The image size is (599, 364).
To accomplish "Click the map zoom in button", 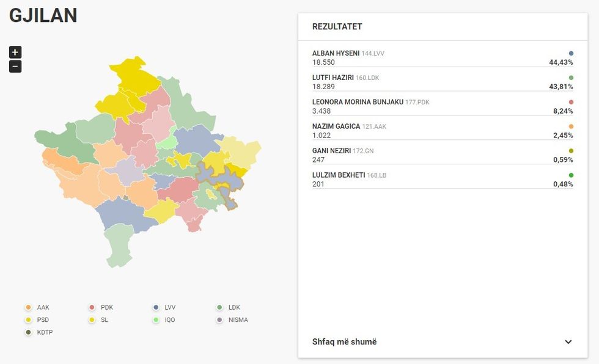I will coord(15,52).
